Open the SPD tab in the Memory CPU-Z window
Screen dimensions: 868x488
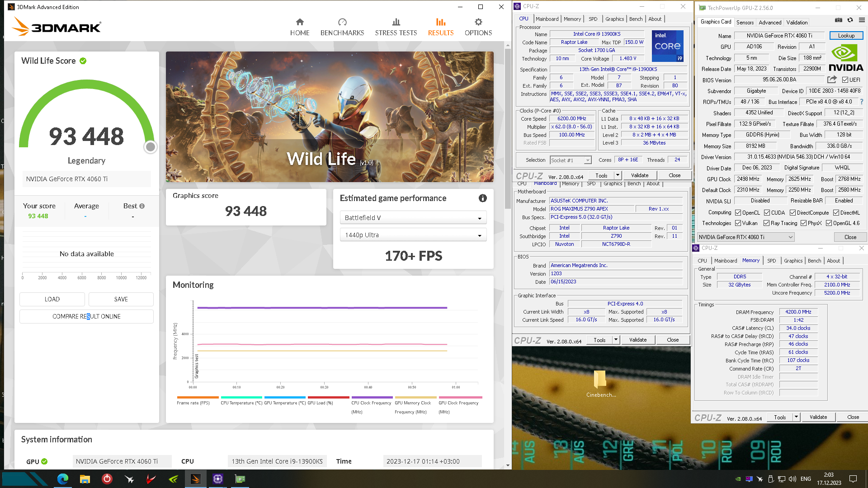[x=772, y=261]
